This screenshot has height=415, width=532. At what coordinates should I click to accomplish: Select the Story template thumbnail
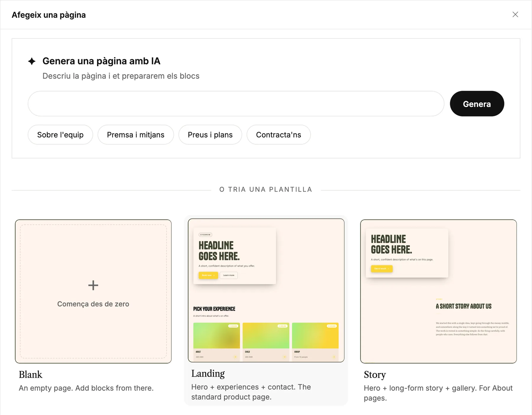[x=439, y=291]
